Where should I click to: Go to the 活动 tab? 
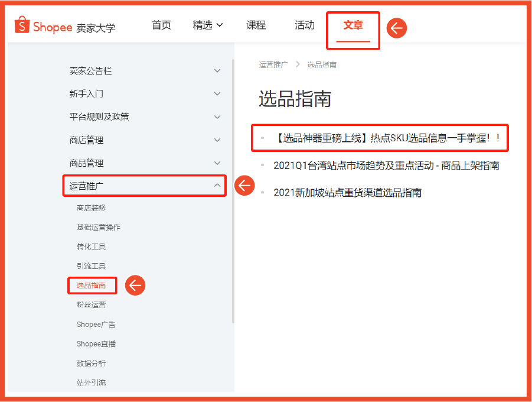304,25
